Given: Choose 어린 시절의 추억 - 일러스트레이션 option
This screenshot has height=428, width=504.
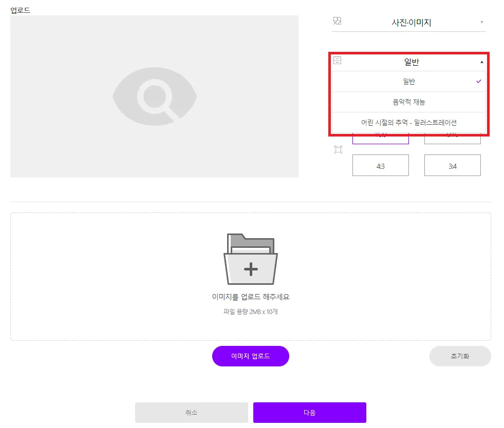Looking at the screenshot, I should 409,123.
